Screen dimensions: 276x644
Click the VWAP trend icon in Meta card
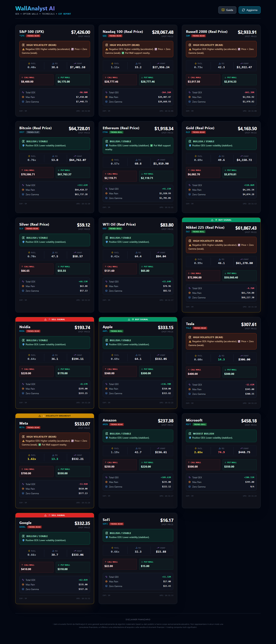click(75, 455)
